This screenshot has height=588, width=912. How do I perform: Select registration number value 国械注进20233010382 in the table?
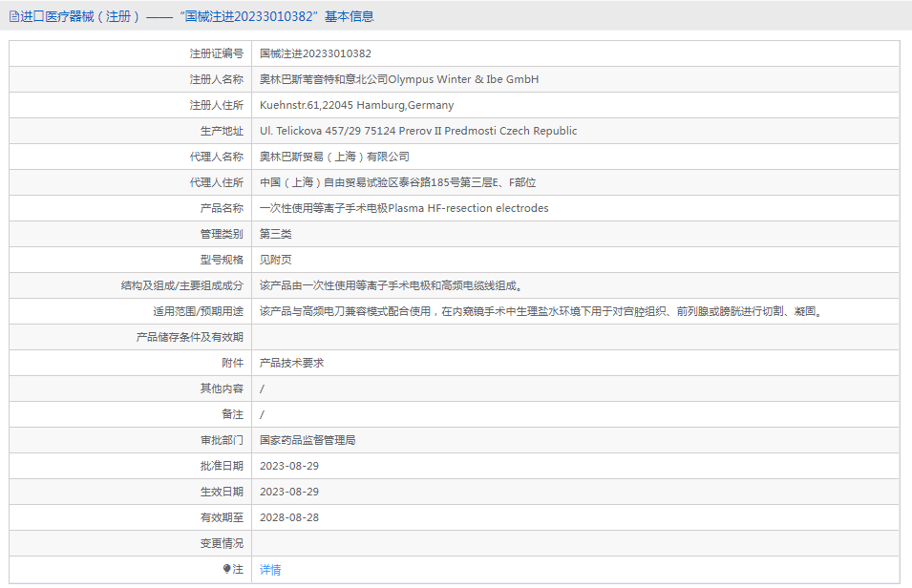pyautogui.click(x=315, y=53)
